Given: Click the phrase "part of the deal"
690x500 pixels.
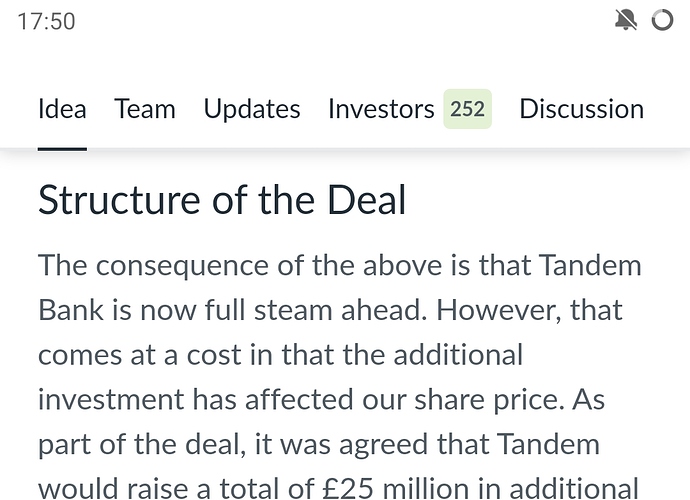Looking at the screenshot, I should pos(138,442).
